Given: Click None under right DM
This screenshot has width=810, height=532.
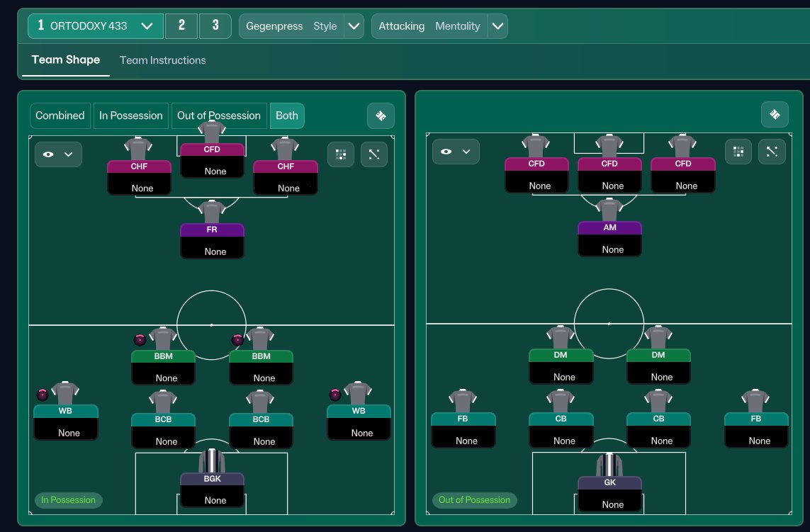Looking at the screenshot, I should tap(662, 377).
